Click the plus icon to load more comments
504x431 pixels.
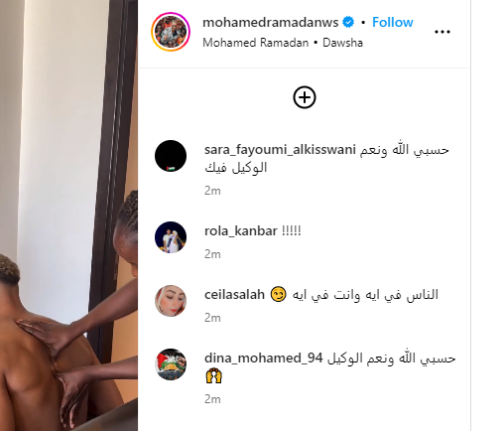(305, 97)
